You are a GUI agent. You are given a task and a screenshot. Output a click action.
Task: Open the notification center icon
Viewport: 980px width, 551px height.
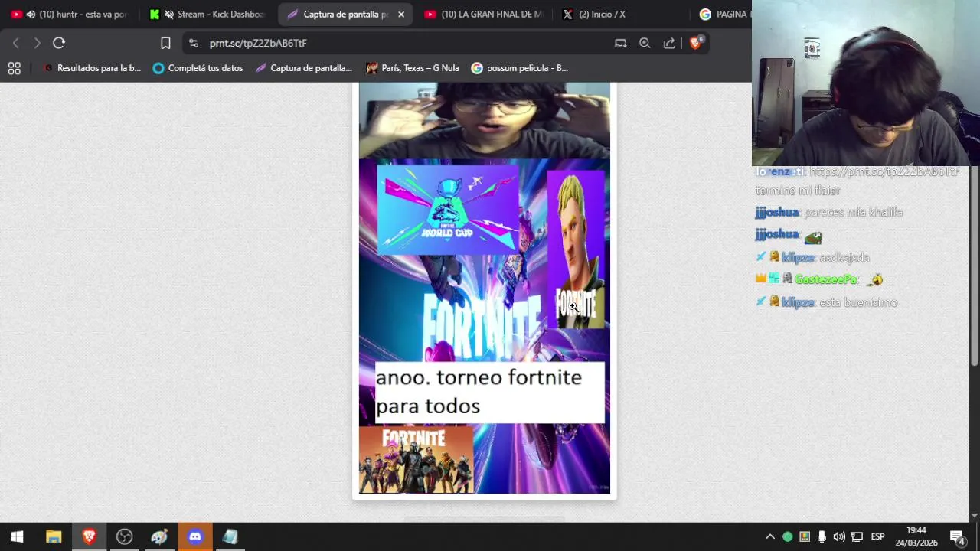(x=957, y=536)
